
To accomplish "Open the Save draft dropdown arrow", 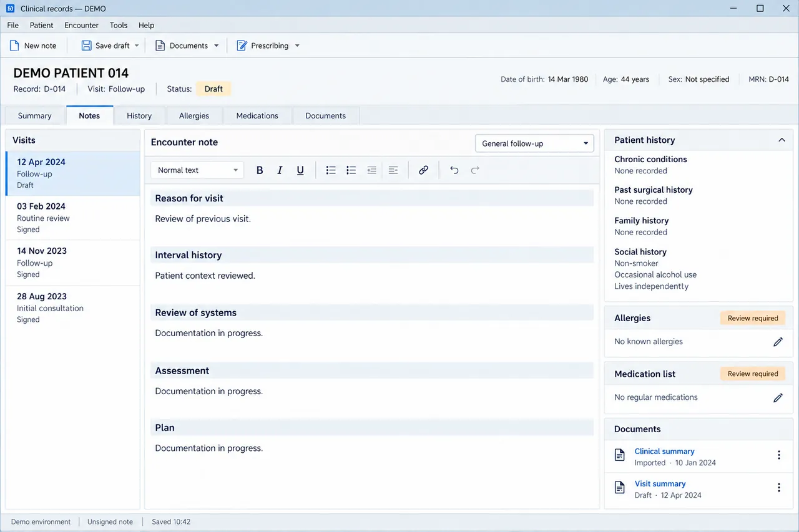I will click(137, 46).
